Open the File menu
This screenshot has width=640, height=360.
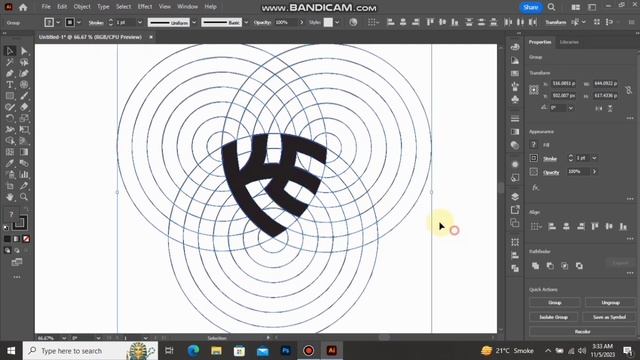(x=46, y=7)
